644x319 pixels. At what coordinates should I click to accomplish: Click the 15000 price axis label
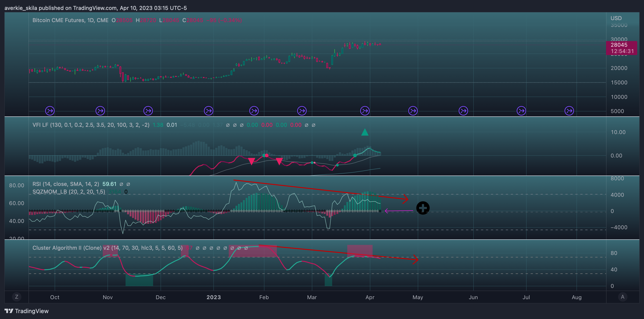tap(619, 82)
